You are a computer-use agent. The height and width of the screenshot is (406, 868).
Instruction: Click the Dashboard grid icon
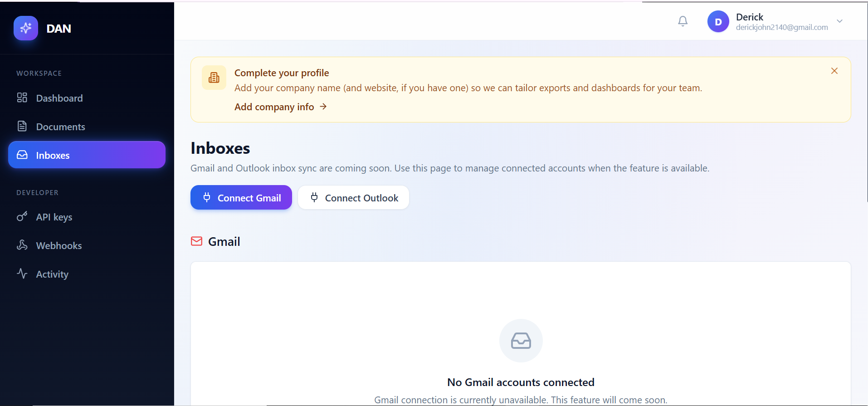pos(22,98)
